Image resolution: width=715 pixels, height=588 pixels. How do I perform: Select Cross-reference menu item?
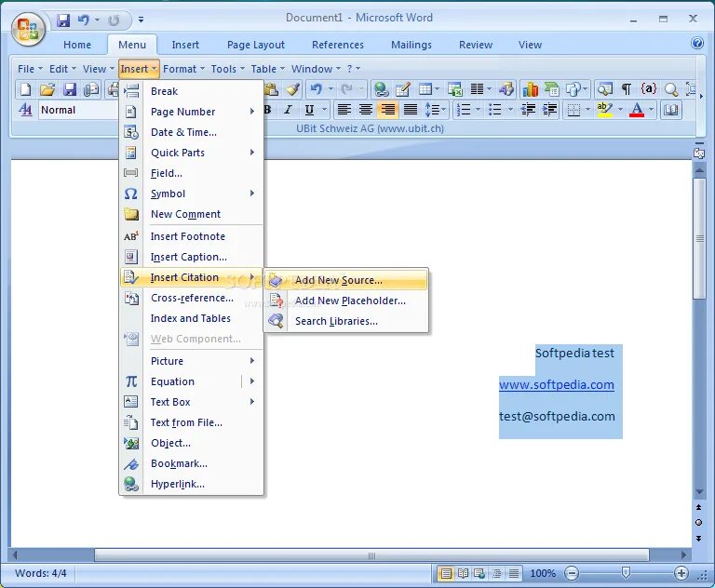pyautogui.click(x=191, y=298)
